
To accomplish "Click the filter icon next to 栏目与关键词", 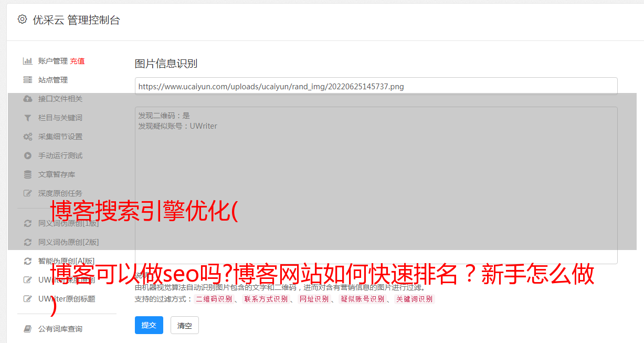I will (x=28, y=118).
